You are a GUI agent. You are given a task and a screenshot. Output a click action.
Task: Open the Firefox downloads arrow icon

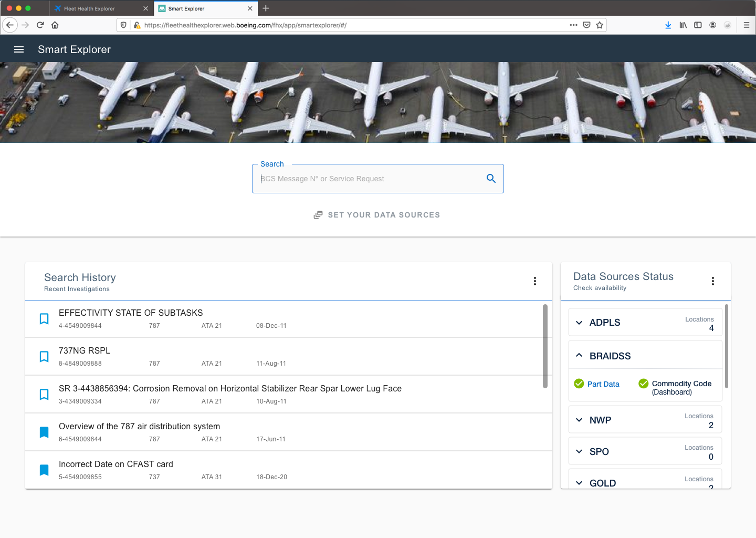[x=668, y=25]
